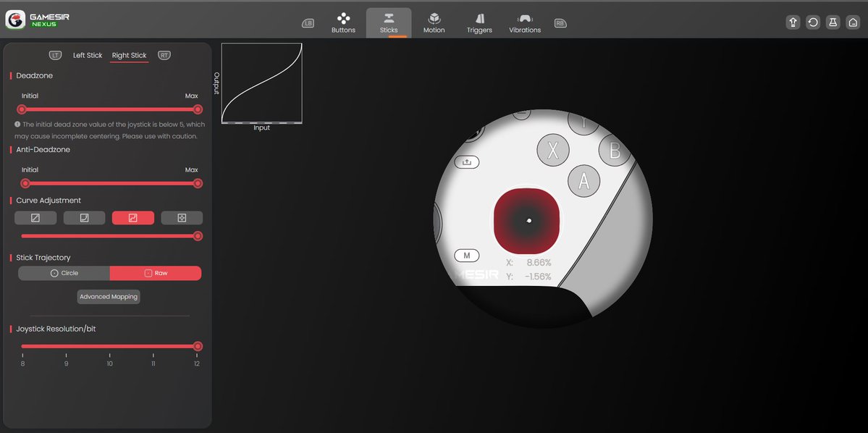This screenshot has width=868, height=433.
Task: Click Deadzone Initial slider handle
Action: tap(22, 109)
